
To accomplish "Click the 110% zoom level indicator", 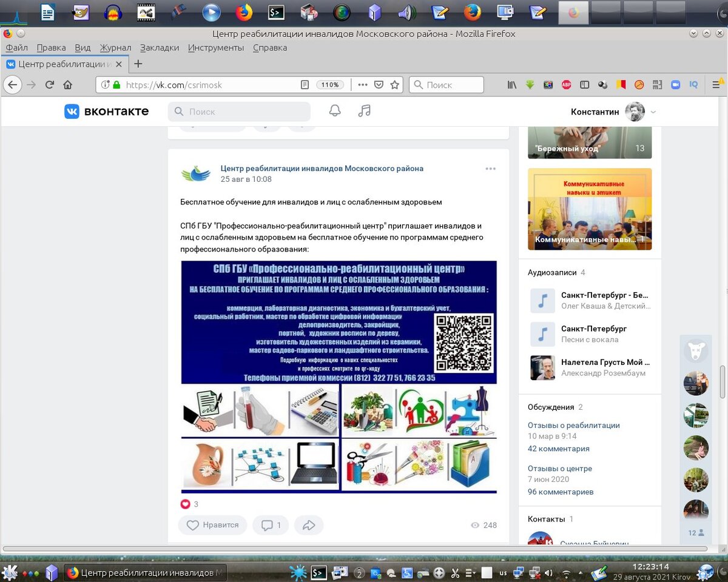I will click(x=330, y=85).
